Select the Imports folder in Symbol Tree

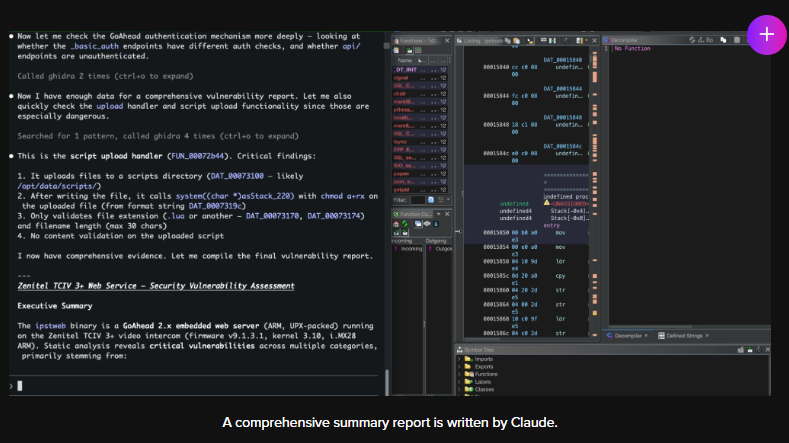pyautogui.click(x=479, y=359)
